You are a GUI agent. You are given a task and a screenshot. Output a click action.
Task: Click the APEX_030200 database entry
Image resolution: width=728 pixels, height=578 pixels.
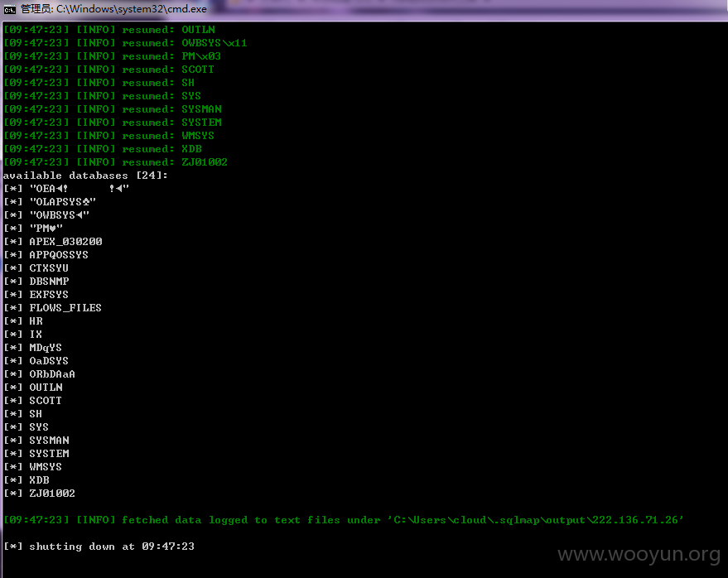pyautogui.click(x=53, y=242)
